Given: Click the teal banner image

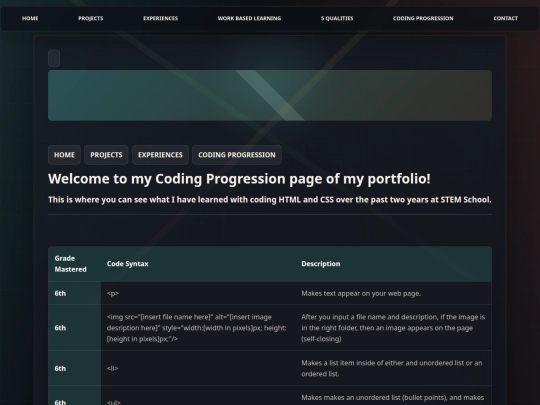Looking at the screenshot, I should 270,95.
